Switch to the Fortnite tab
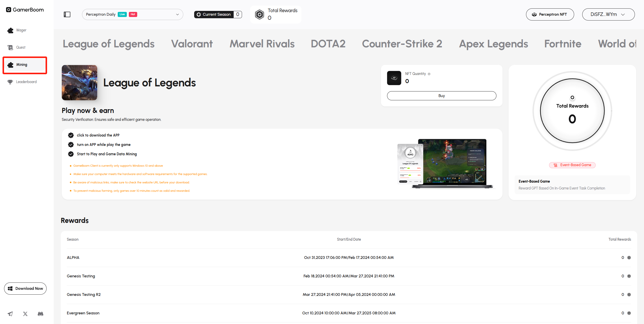644x324 pixels. coord(563,44)
